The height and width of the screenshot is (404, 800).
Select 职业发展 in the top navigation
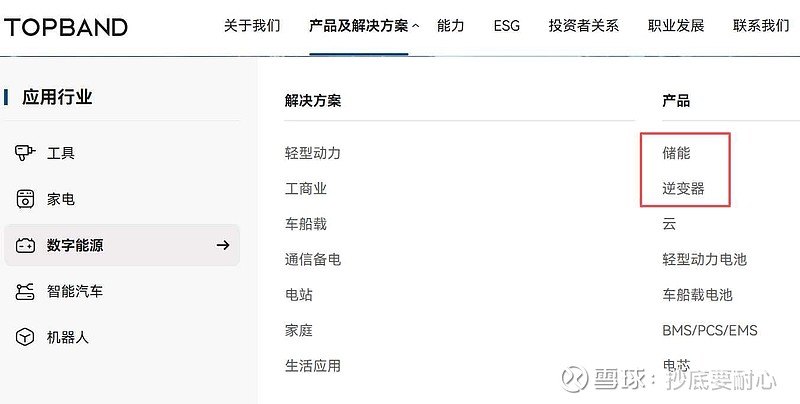pyautogui.click(x=676, y=26)
